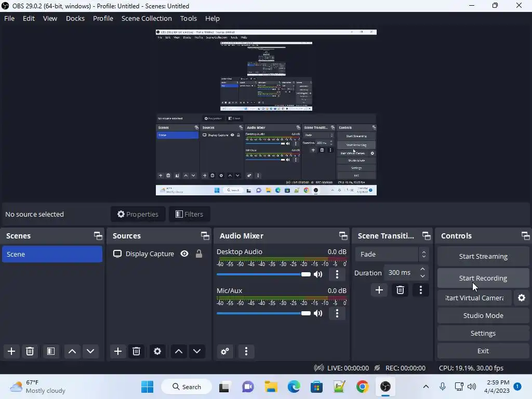Open OBS Settings button
532x399 pixels.
(483, 333)
